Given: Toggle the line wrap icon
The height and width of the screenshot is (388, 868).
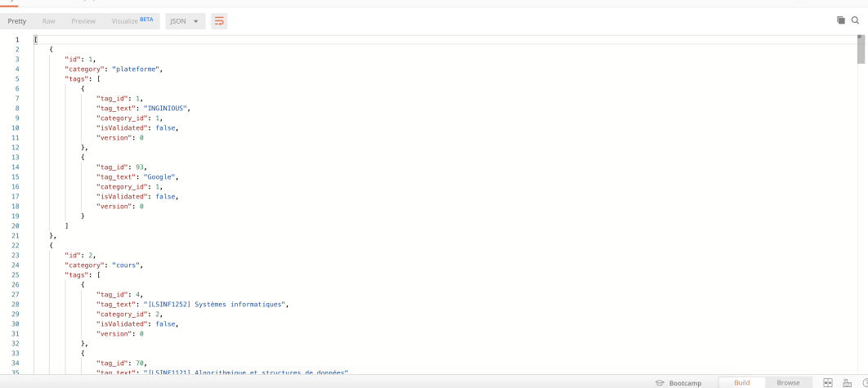Looking at the screenshot, I should coord(219,21).
